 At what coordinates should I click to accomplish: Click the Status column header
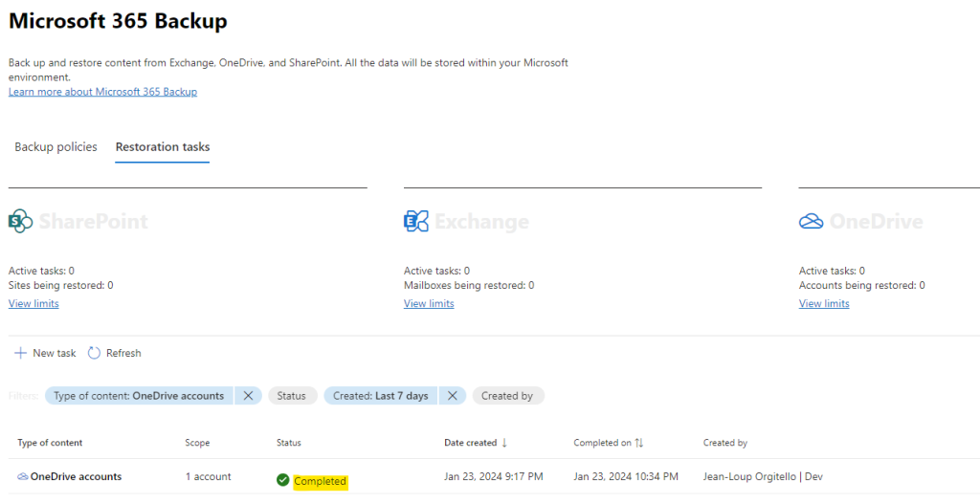pos(289,443)
